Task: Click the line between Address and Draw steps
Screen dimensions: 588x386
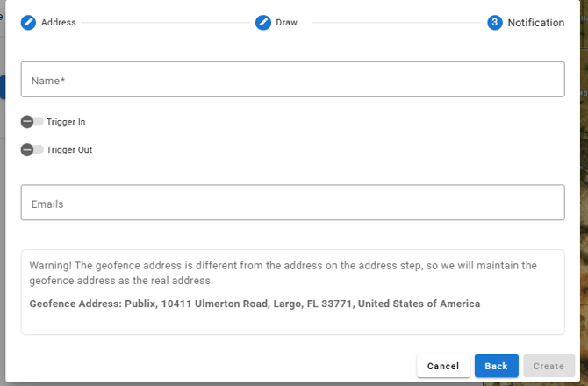Action: [x=167, y=23]
